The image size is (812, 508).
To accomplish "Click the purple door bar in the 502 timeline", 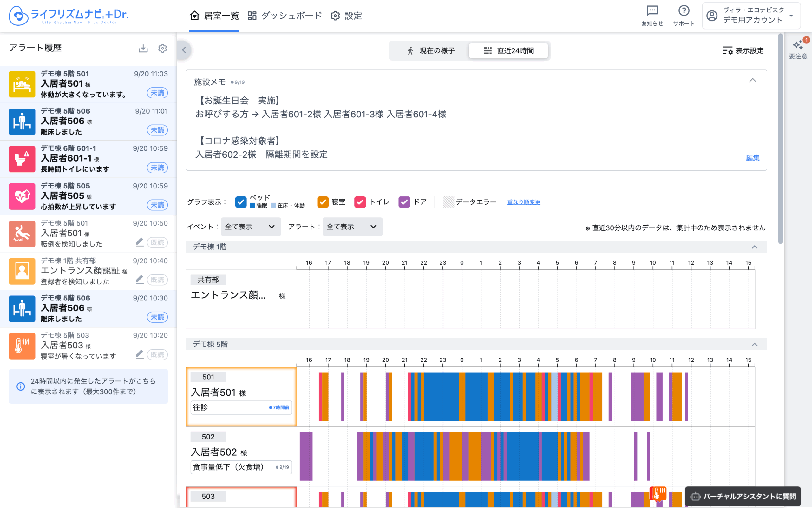I will pos(305,456).
